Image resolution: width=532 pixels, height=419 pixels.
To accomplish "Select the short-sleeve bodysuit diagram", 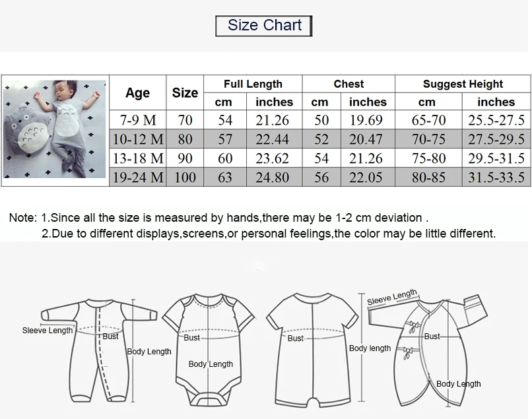I will (x=209, y=350).
